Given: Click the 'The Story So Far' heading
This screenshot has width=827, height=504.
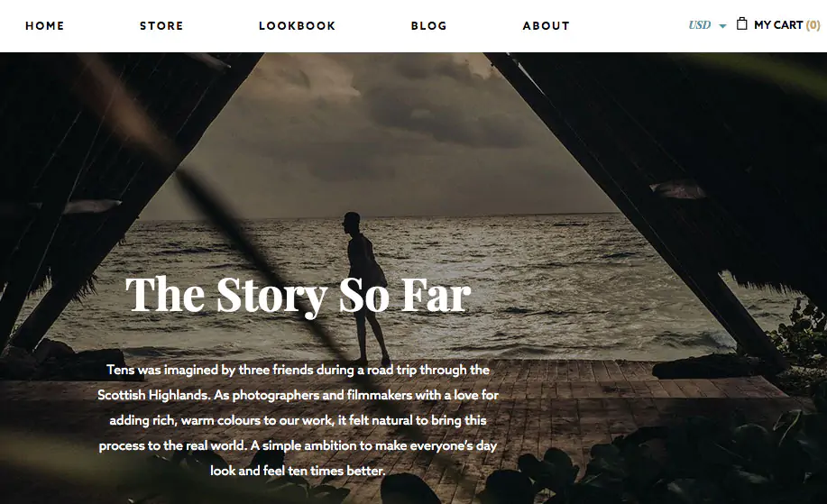Looking at the screenshot, I should click(x=298, y=295).
